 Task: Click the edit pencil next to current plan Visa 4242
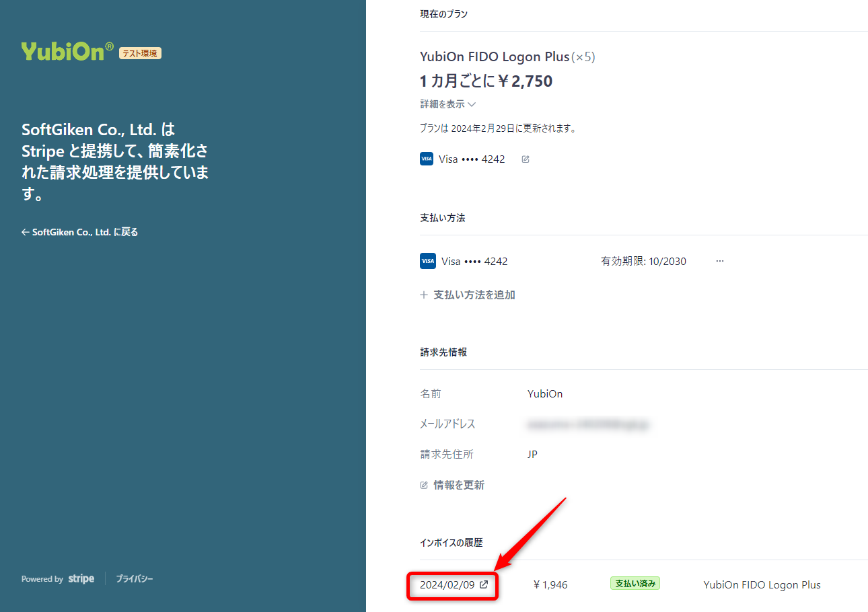coord(526,159)
